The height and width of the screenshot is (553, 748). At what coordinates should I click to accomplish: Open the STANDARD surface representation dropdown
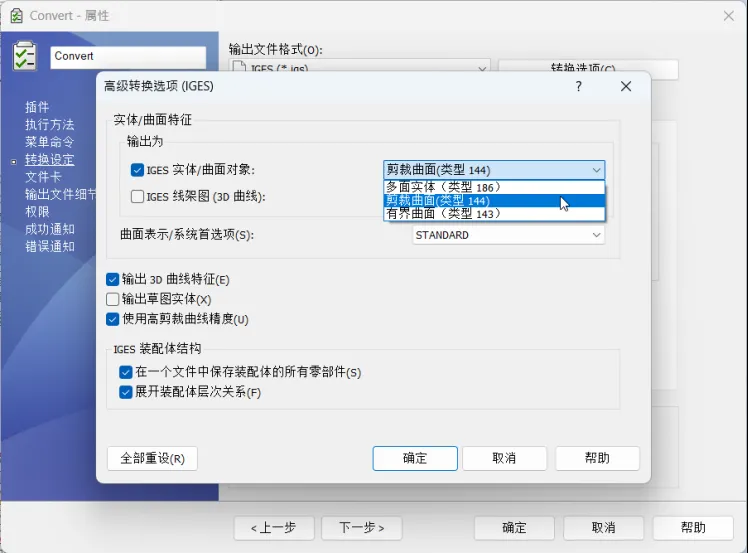pyautogui.click(x=508, y=235)
